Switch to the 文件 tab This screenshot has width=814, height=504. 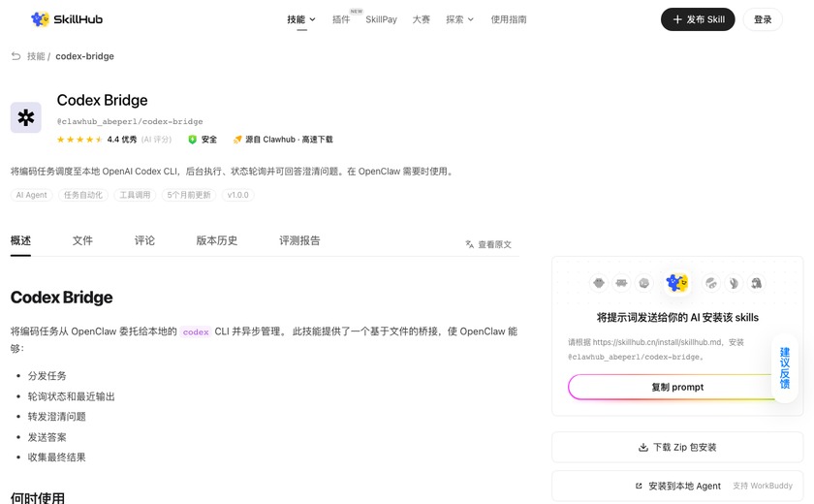82,240
